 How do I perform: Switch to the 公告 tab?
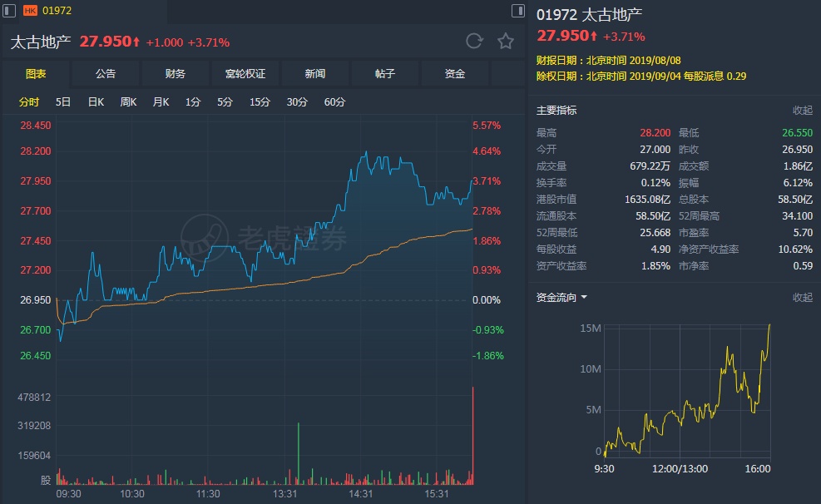(x=106, y=74)
